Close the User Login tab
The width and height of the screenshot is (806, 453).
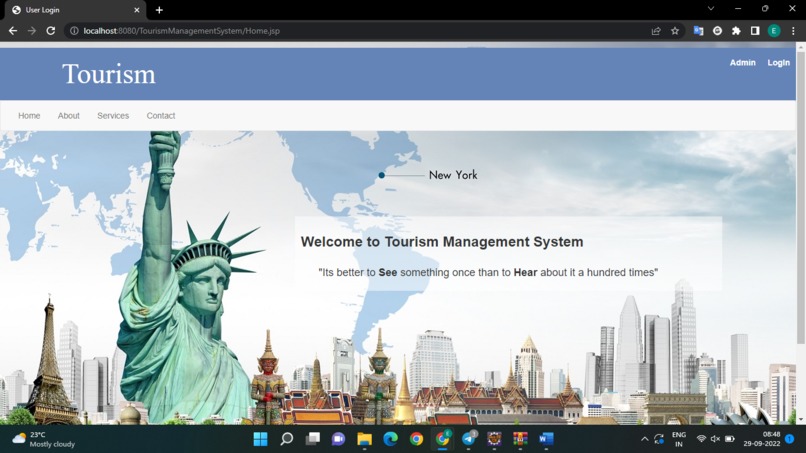137,10
